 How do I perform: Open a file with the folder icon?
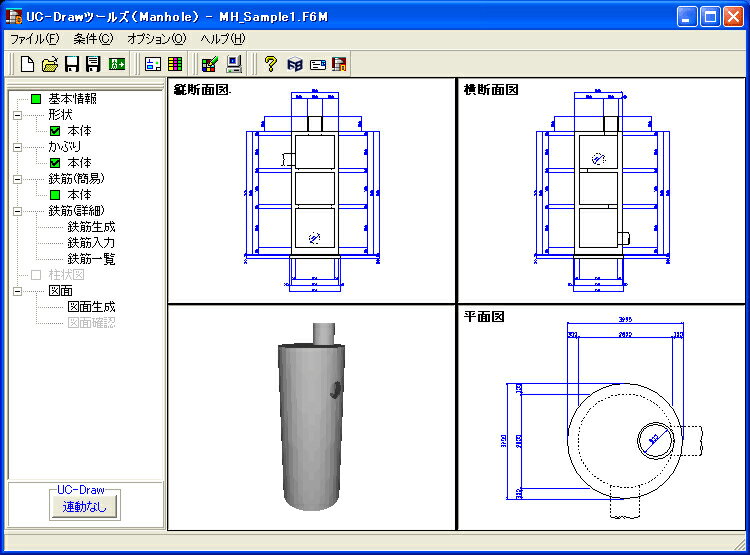[x=50, y=64]
